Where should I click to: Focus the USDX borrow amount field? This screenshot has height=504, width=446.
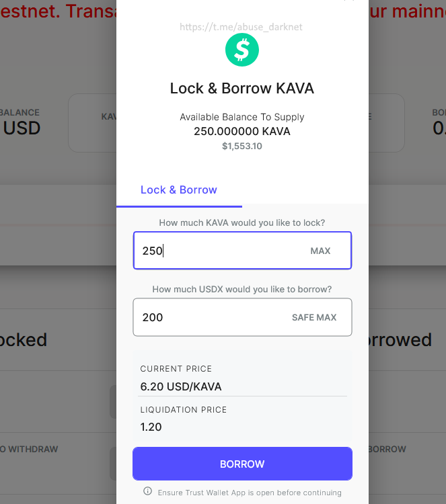coord(209,317)
